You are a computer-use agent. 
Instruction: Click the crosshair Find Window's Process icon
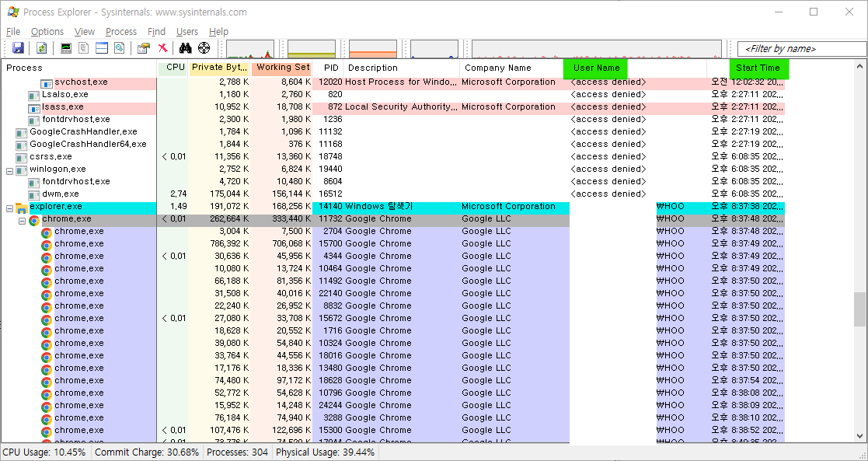[x=204, y=48]
